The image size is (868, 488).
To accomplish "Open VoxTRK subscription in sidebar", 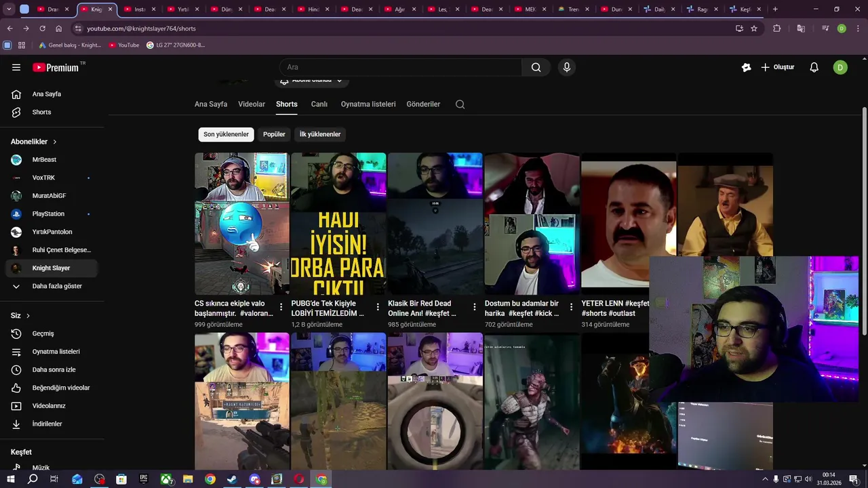I will coord(52,178).
